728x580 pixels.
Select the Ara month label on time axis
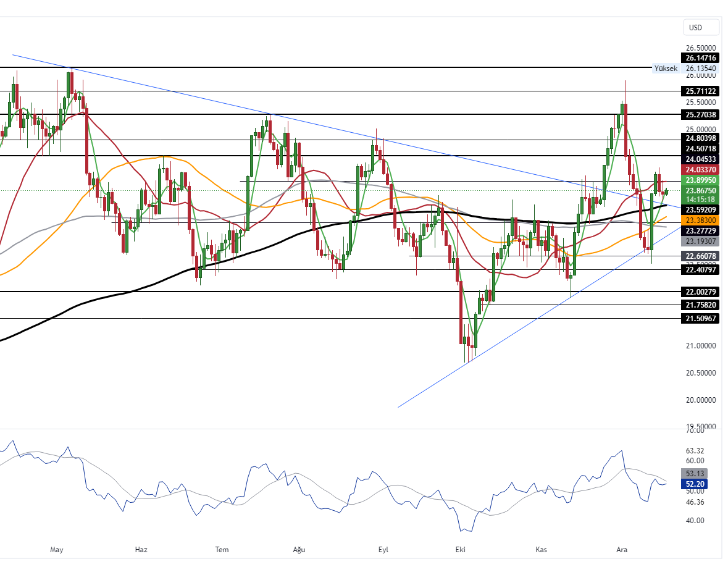[621, 549]
